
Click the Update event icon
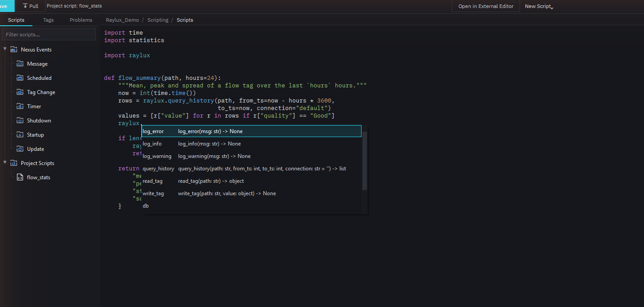20,149
